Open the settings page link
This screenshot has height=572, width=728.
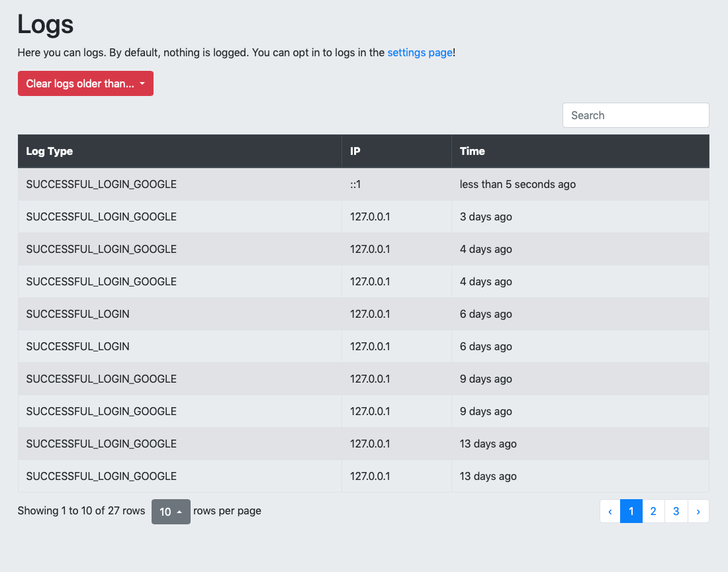pyautogui.click(x=420, y=52)
